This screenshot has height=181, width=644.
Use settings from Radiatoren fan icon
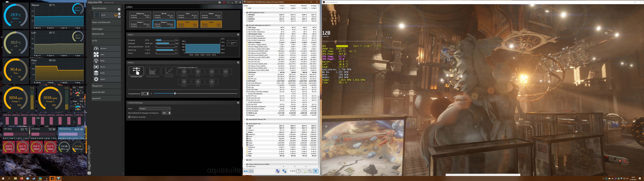pyautogui.click(x=184, y=72)
